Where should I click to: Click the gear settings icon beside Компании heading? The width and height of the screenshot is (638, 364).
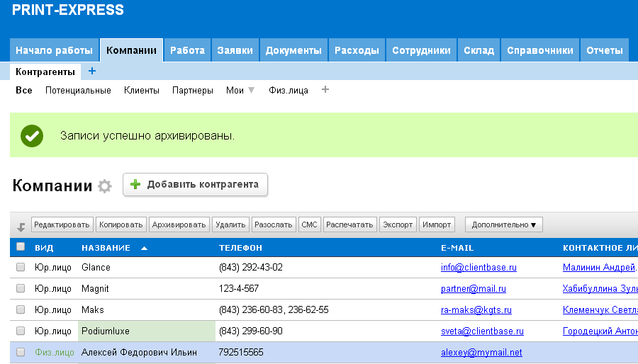pos(105,186)
